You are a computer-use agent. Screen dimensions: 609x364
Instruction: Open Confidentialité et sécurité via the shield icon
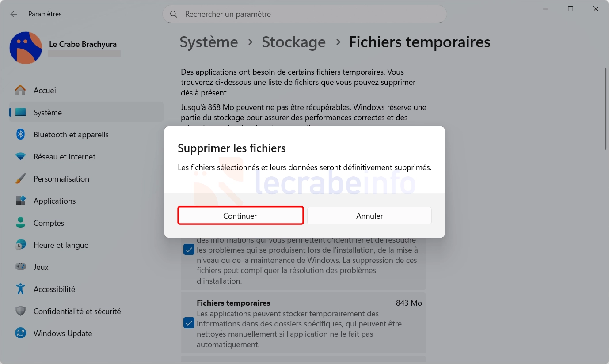[20, 311]
